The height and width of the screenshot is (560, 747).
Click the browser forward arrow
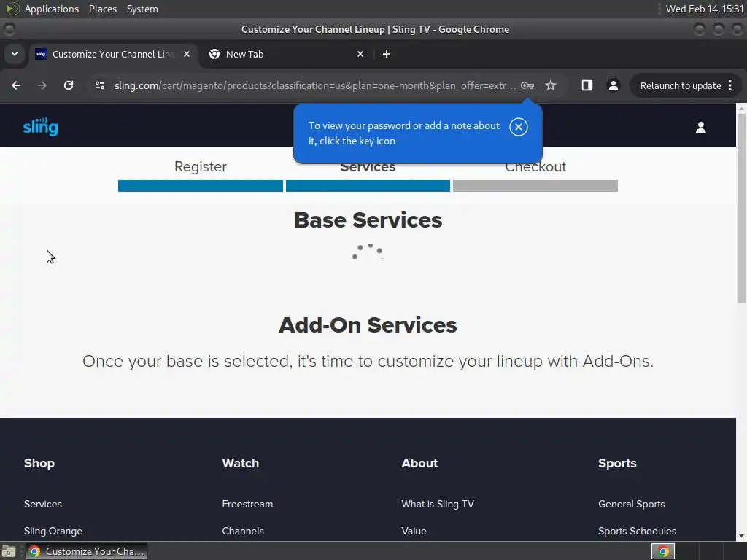point(42,85)
